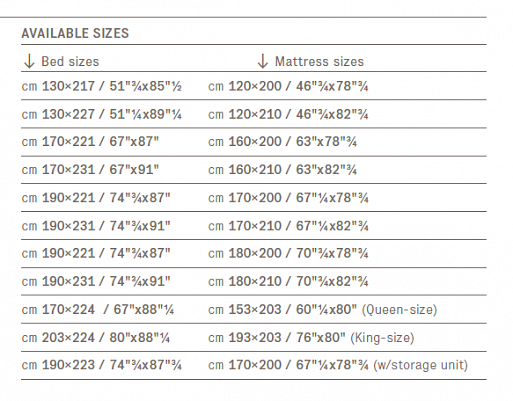Select the Queen-size mattress 153×203 entry
The image size is (513, 401).
323,310
